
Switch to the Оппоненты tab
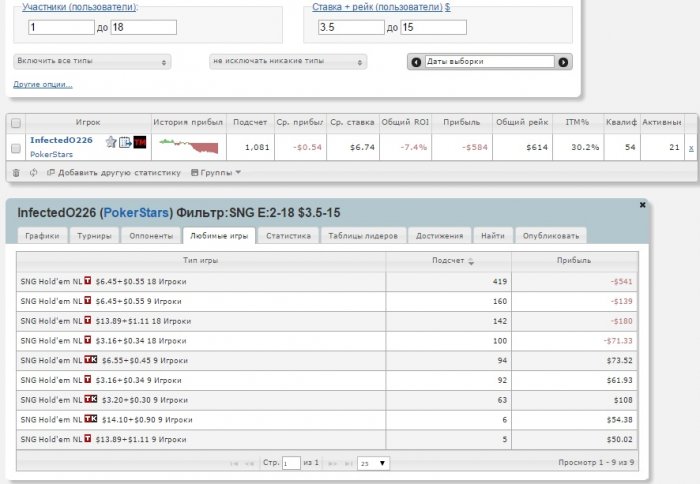[151, 236]
